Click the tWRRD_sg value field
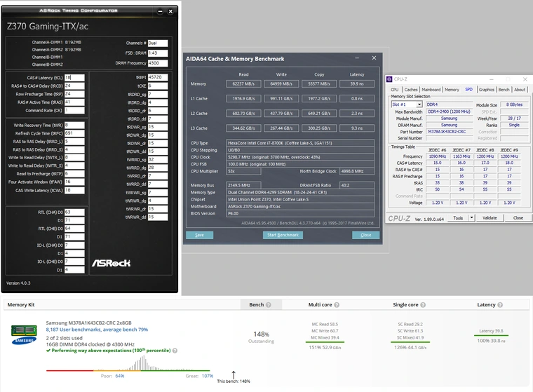Image resolution: width=533 pixels, height=392 pixels. 158,159
